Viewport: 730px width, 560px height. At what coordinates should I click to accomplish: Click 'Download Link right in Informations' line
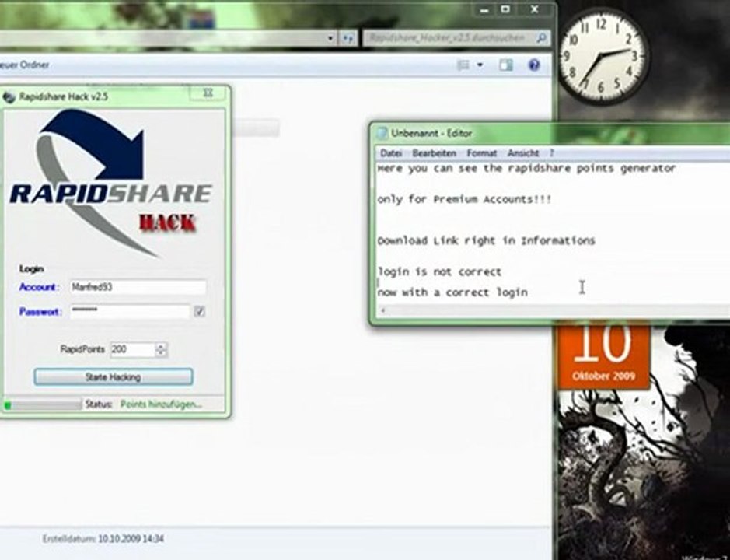click(486, 241)
